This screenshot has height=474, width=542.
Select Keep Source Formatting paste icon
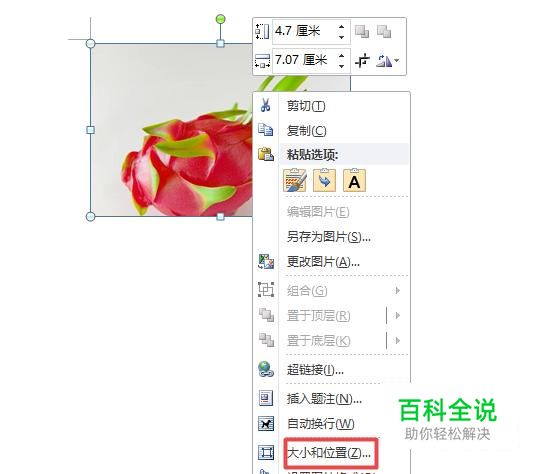pyautogui.click(x=295, y=180)
